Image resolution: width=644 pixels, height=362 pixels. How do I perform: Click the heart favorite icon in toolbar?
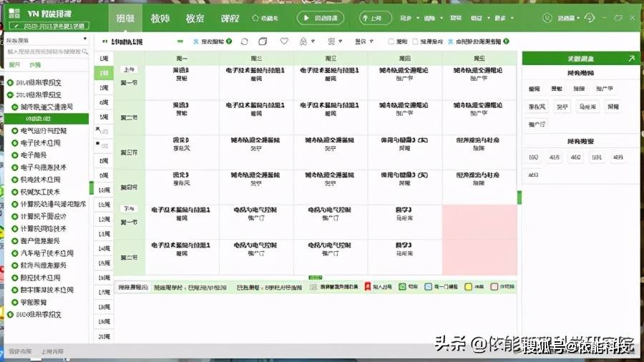(284, 41)
